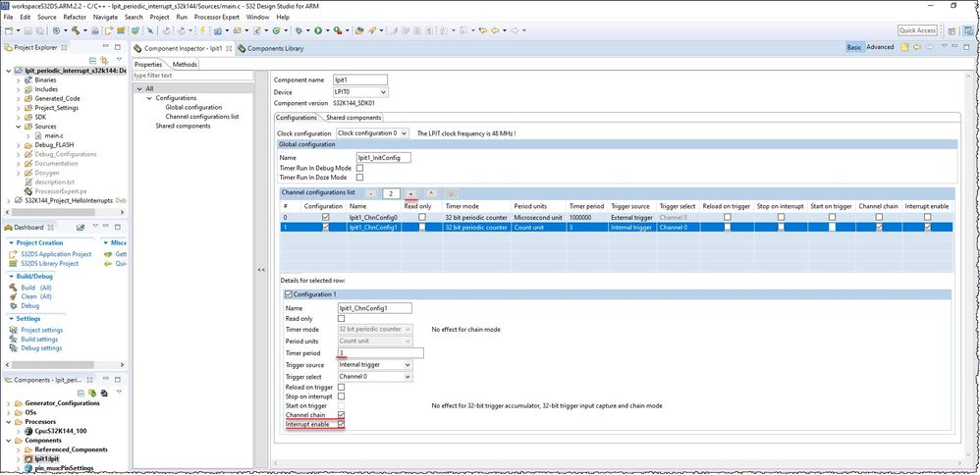This screenshot has height=475, width=980.
Task: Open Project settings link in Dashboard
Action: (42, 330)
